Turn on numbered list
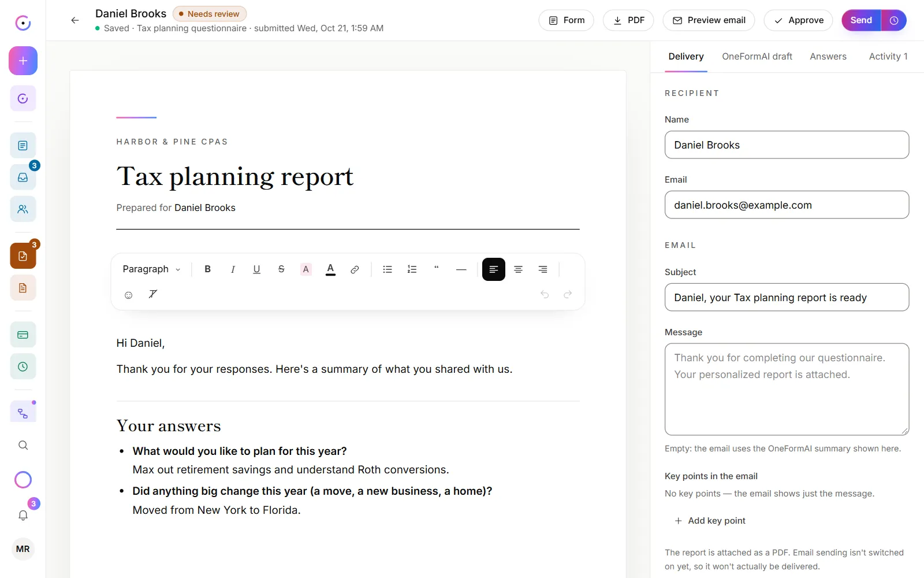Image resolution: width=924 pixels, height=578 pixels. pyautogui.click(x=412, y=269)
